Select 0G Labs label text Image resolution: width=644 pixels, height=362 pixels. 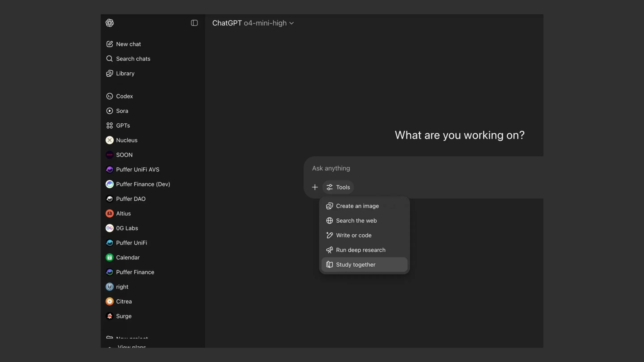127,228
